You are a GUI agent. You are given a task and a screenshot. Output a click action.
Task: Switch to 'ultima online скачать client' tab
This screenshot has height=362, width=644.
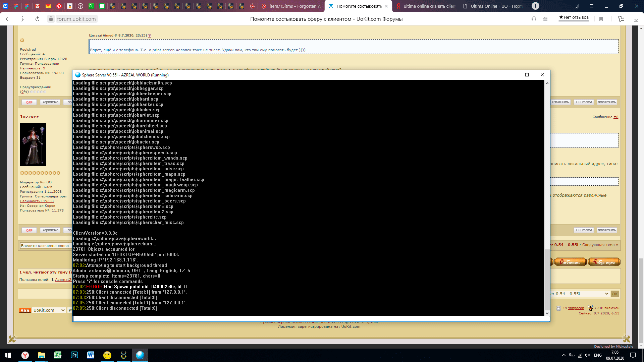[x=425, y=6]
